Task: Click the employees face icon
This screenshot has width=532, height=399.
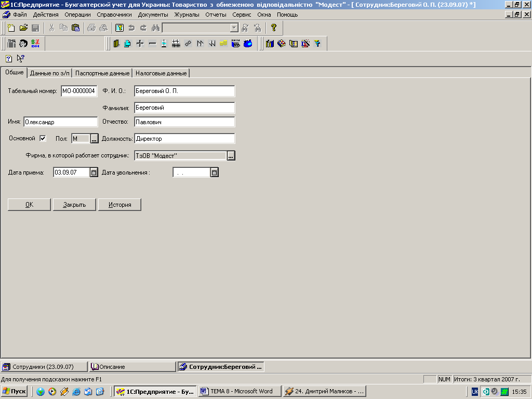Action: 23,44
